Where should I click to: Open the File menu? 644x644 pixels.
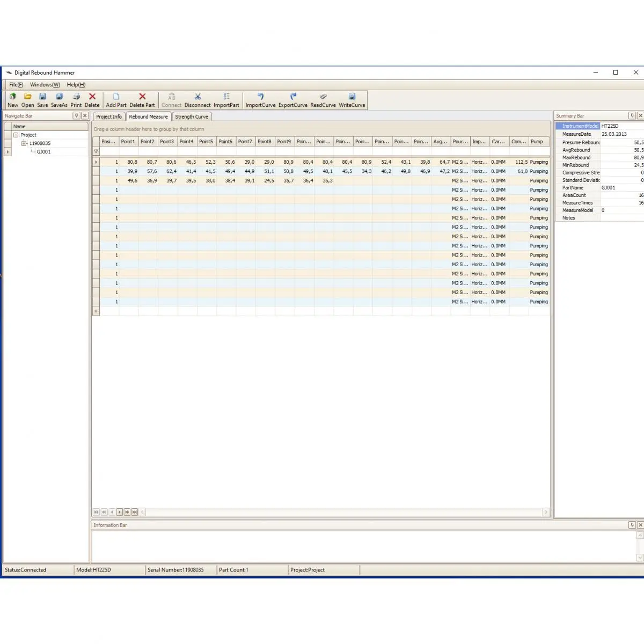(x=16, y=85)
